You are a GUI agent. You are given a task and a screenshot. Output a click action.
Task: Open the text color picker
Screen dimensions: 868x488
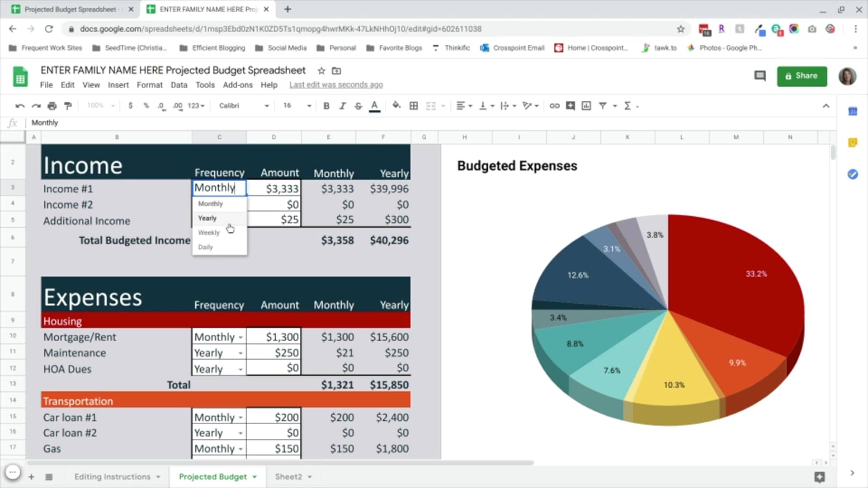374,106
